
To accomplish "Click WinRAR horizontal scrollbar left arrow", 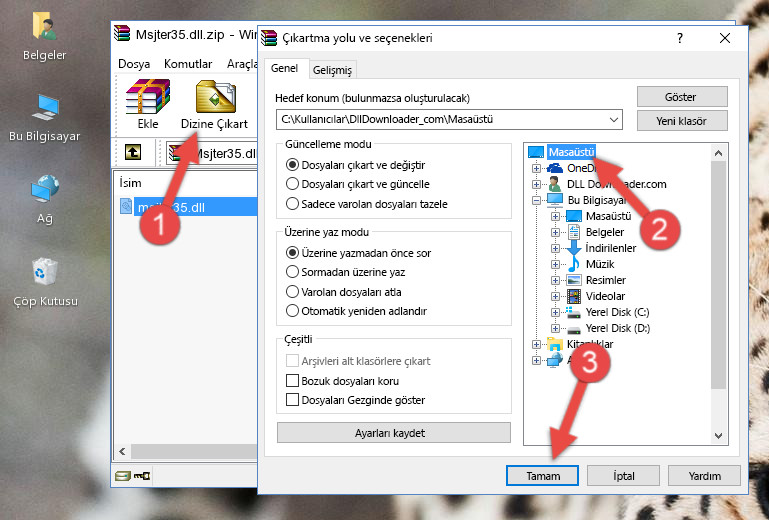I will click(122, 451).
